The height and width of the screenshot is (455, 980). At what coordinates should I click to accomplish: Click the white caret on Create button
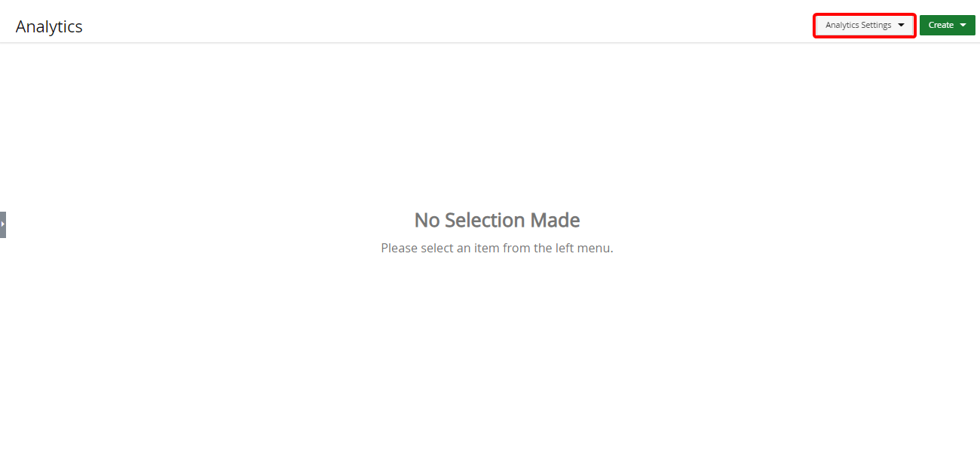(963, 25)
